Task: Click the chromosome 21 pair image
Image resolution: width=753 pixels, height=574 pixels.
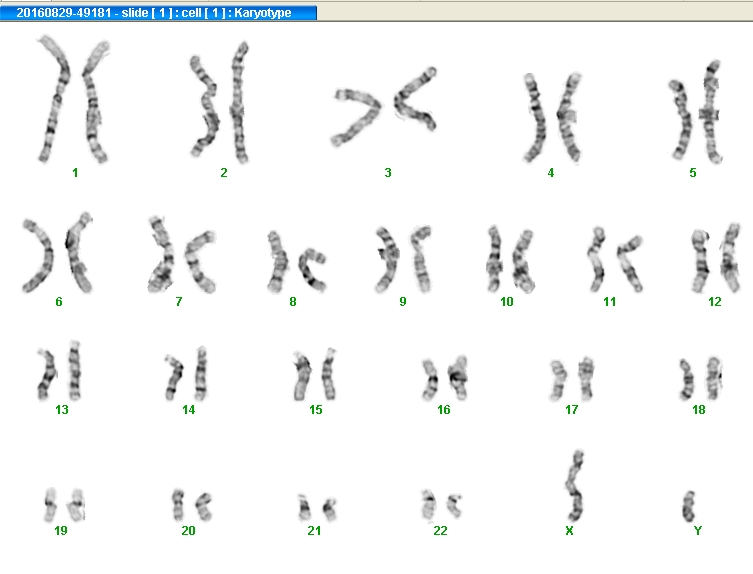Action: coord(317,509)
